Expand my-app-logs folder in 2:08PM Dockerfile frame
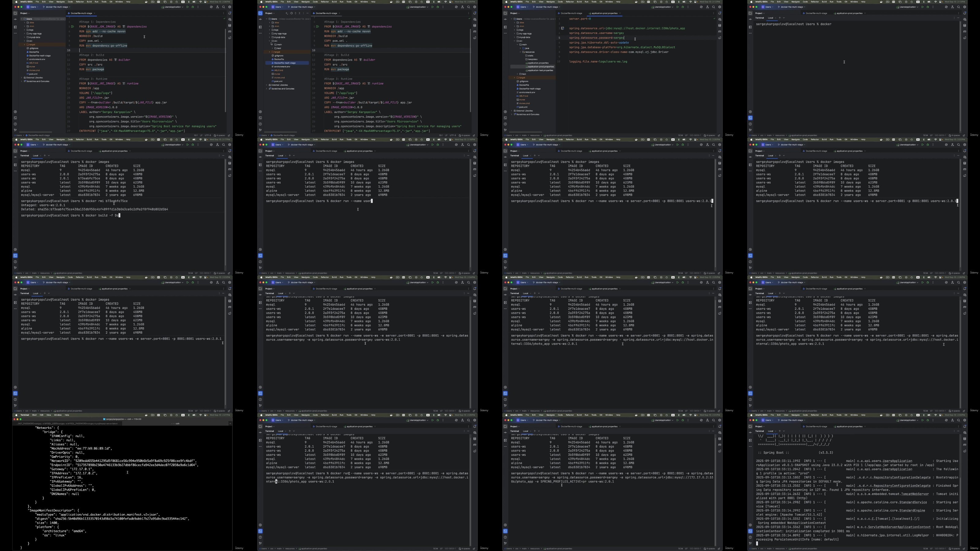 [24, 33]
